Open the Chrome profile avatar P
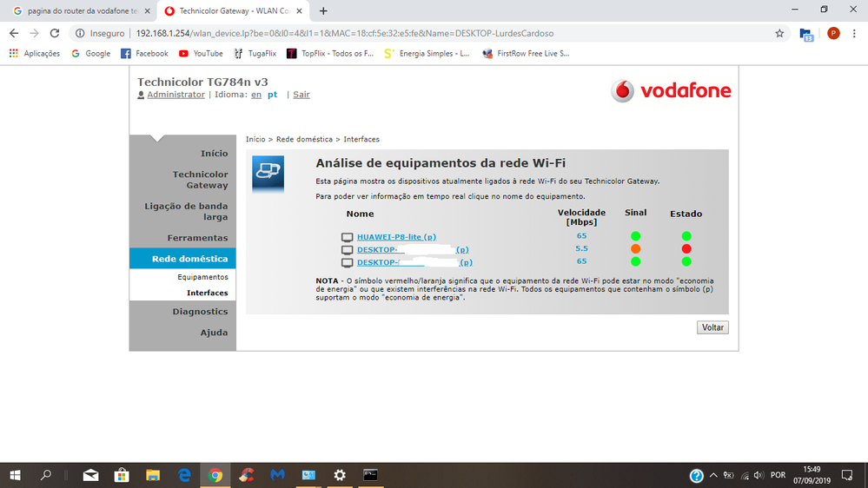The height and width of the screenshot is (488, 868). point(833,33)
